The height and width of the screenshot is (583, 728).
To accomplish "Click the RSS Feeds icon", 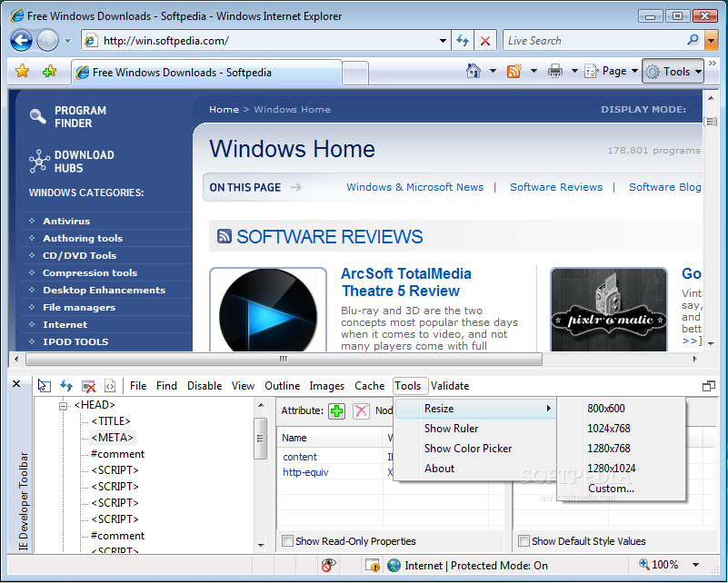I will [x=514, y=71].
